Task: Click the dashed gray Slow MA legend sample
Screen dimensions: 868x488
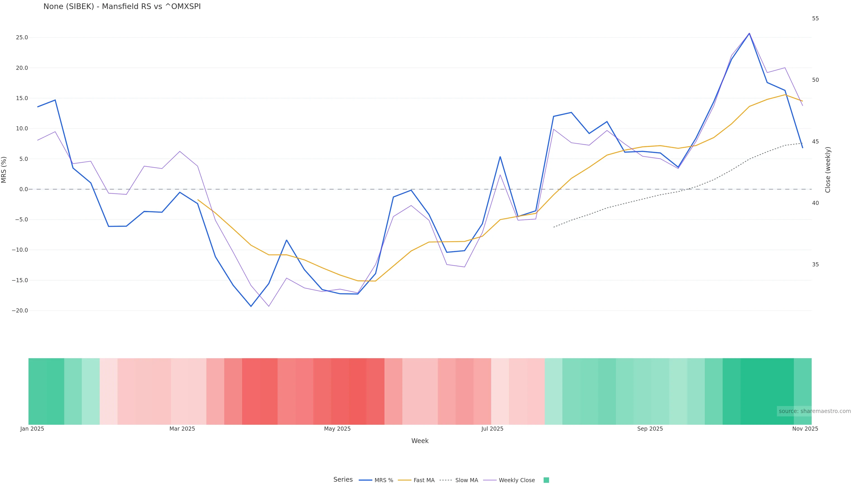Action: 446,480
